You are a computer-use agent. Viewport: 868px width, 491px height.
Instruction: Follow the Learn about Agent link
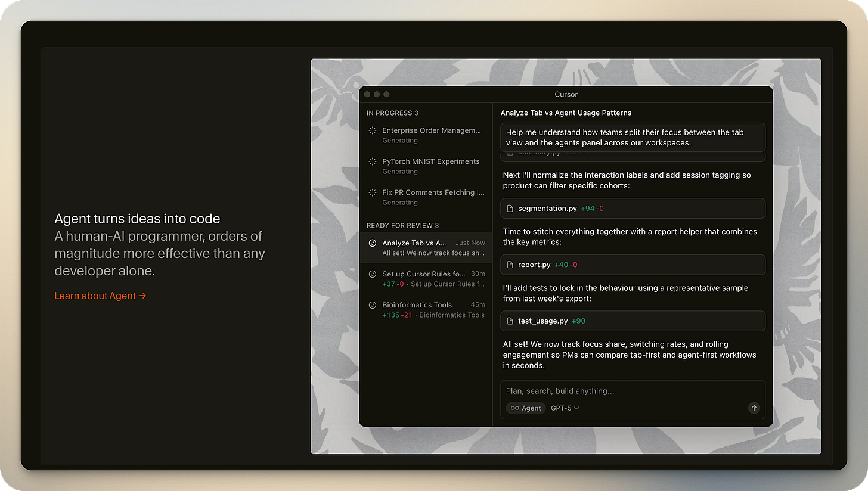click(x=100, y=296)
